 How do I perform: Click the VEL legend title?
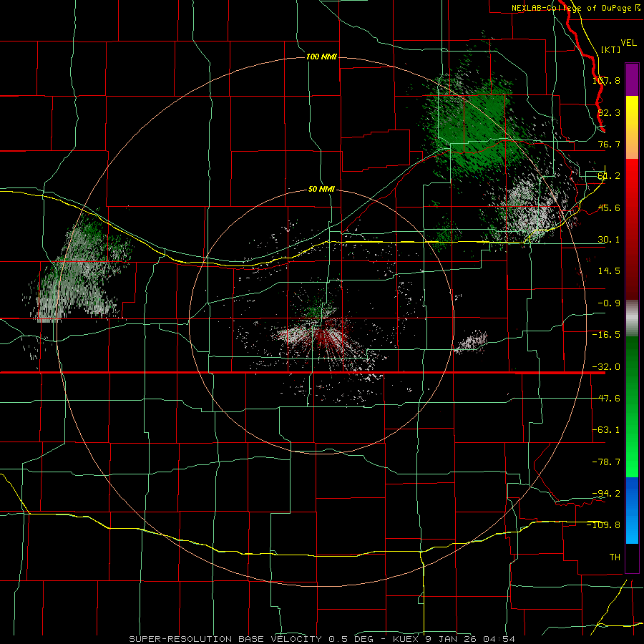click(x=628, y=43)
